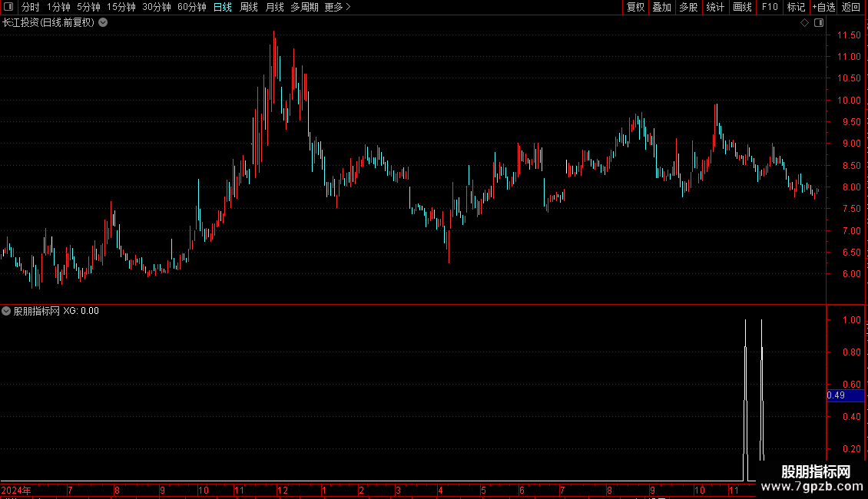Switch to 月线 monthly chart

(274, 7)
